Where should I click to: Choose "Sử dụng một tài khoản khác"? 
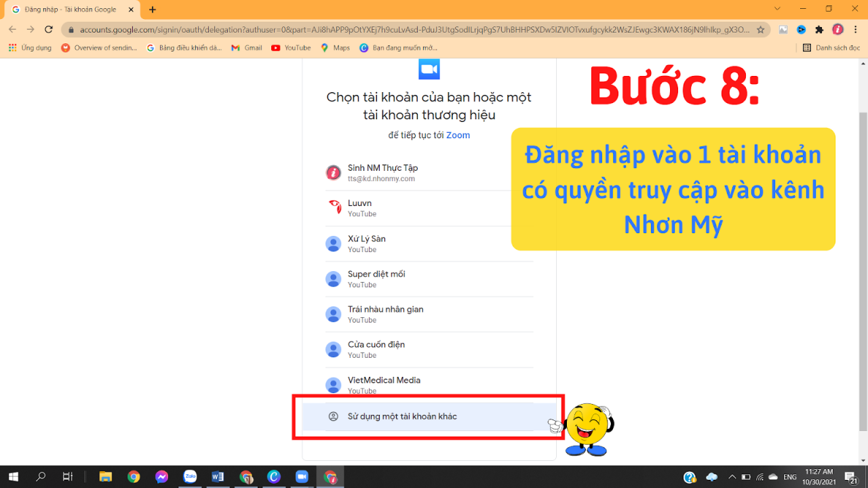tap(403, 416)
